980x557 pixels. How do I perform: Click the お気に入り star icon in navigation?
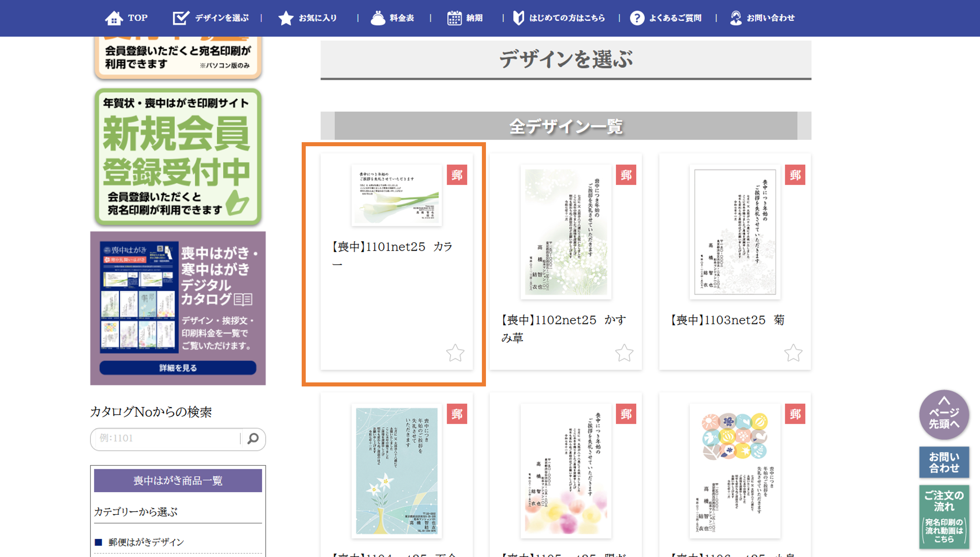click(x=286, y=18)
